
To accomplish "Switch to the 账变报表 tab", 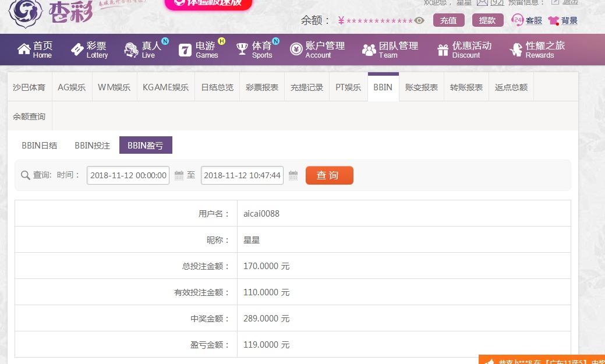I will (x=422, y=87).
